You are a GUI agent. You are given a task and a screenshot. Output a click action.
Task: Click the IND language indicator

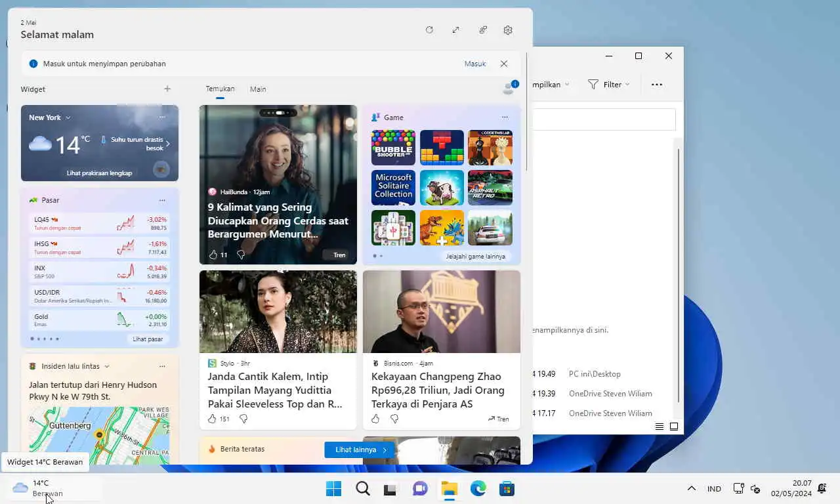pyautogui.click(x=714, y=489)
